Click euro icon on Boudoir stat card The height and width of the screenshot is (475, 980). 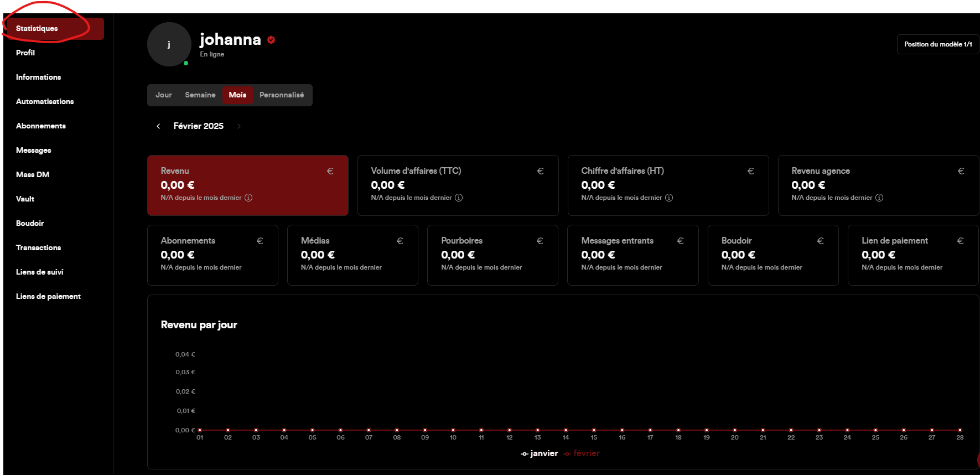821,241
